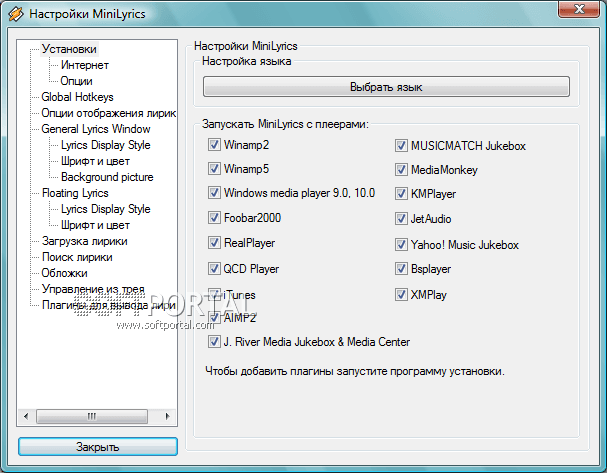Toggle the Winamp5 checkbox
The width and height of the screenshot is (607, 473).
(x=214, y=169)
